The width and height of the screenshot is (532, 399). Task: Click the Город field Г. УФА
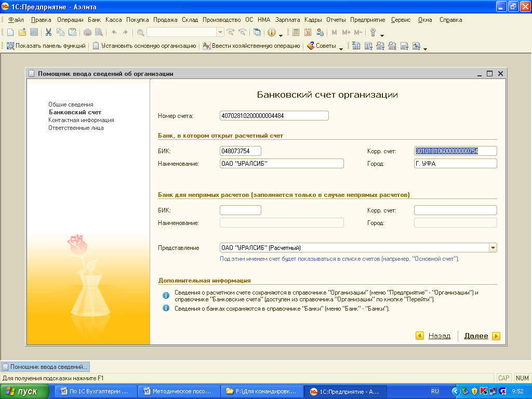pos(455,164)
